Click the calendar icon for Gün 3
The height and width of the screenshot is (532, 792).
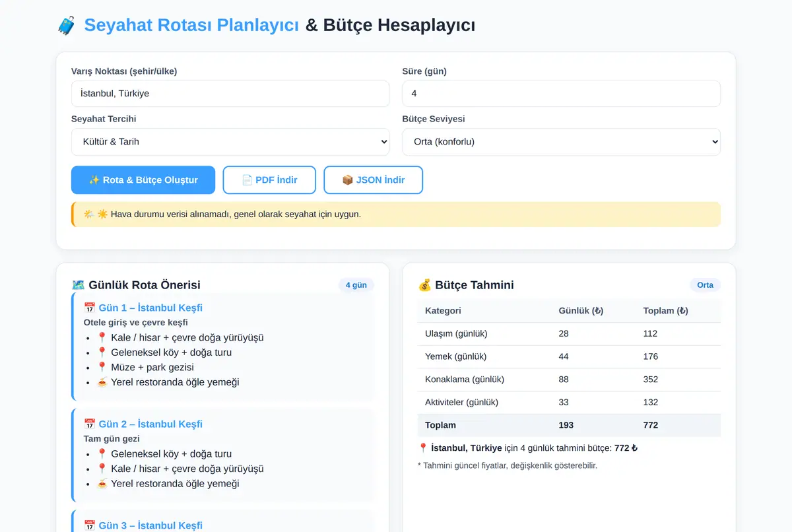click(90, 525)
